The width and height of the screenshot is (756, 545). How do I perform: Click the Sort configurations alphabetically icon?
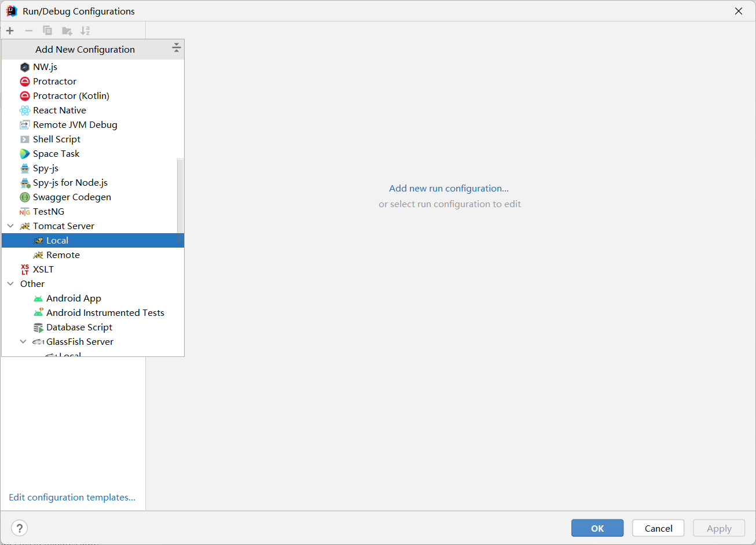pos(85,31)
